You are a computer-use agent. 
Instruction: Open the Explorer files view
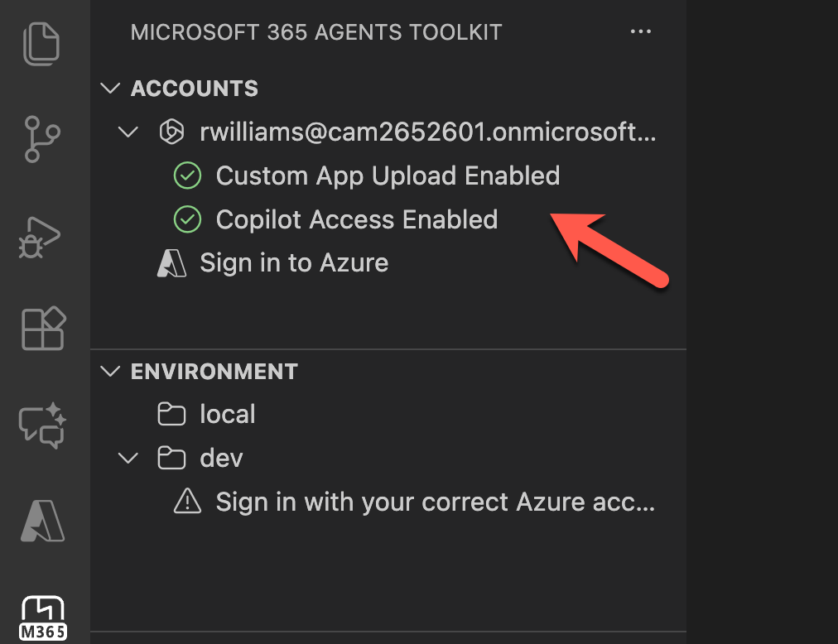tap(43, 45)
